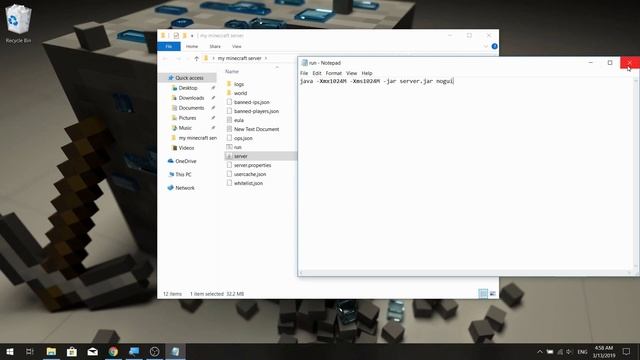640x360 pixels.
Task: Click the Name column header
Action: pyautogui.click(x=232, y=71)
